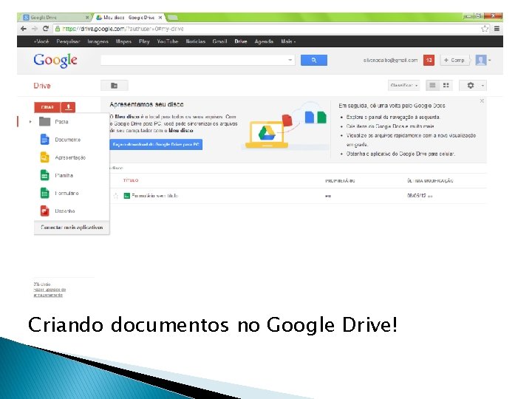Viewport: 532px width, 399px height.
Task: Switch to list view layout
Action: tap(432, 85)
